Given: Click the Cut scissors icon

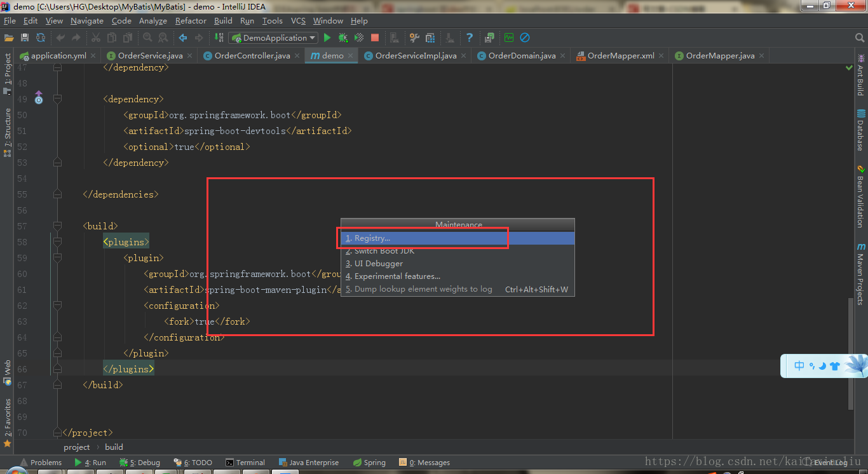Looking at the screenshot, I should pyautogui.click(x=97, y=37).
